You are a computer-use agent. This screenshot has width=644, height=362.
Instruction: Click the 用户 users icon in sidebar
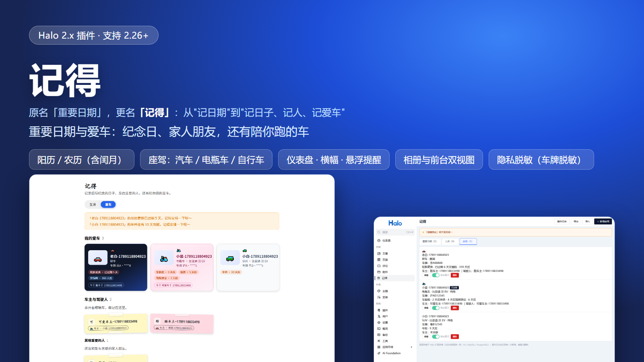click(x=379, y=317)
